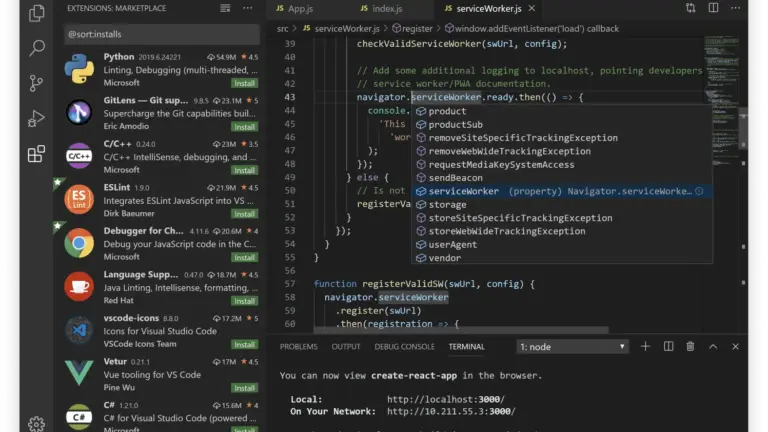Open the Manage gear icon

37,424
